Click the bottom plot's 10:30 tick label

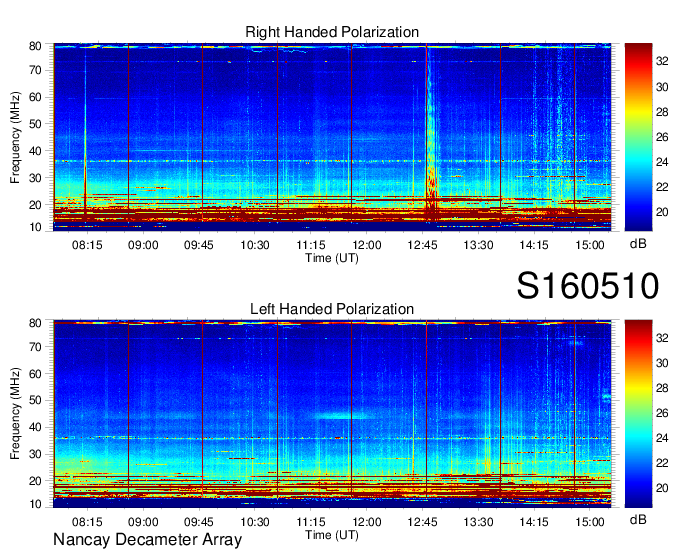pyautogui.click(x=255, y=522)
